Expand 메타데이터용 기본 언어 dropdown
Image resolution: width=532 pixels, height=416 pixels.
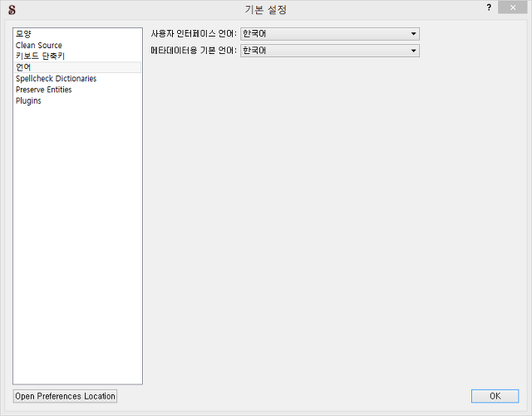coord(330,51)
